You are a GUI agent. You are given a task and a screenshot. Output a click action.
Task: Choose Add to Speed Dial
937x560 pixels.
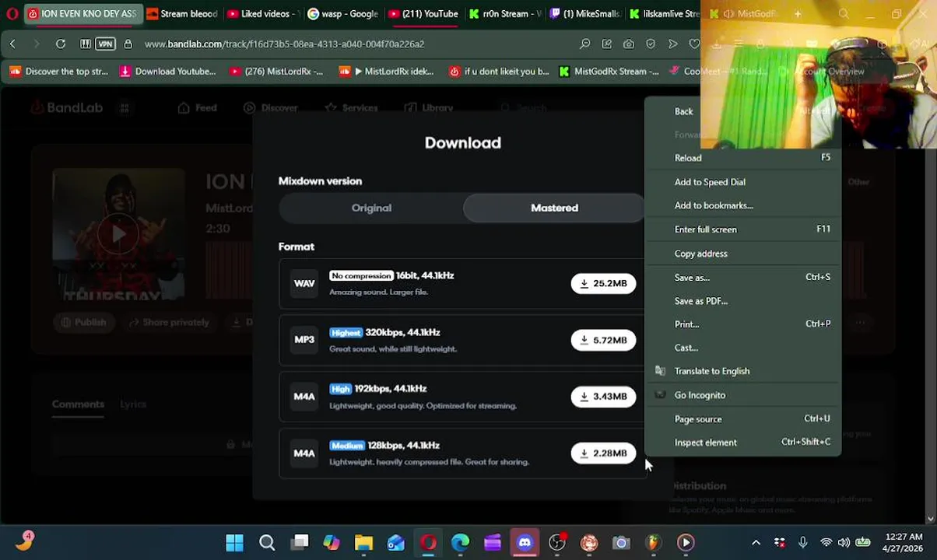click(x=742, y=182)
